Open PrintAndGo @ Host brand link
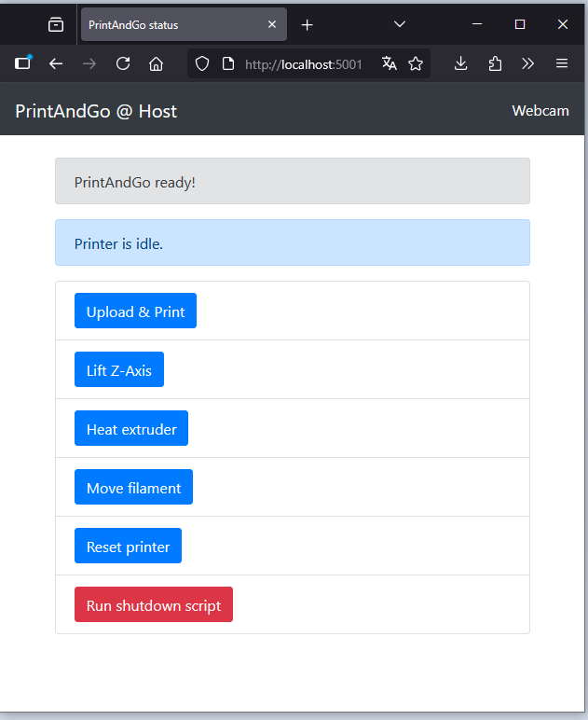Screen dimensions: 588x720 click(x=96, y=111)
